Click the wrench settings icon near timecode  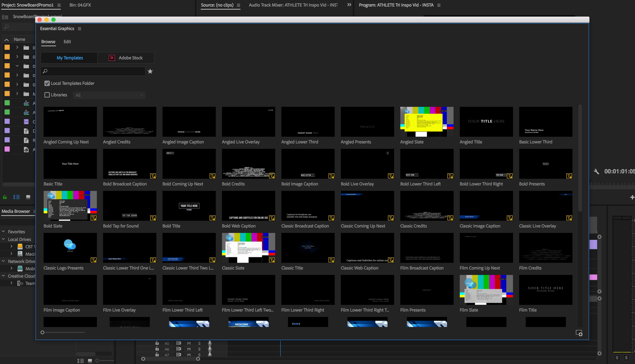[x=596, y=172]
